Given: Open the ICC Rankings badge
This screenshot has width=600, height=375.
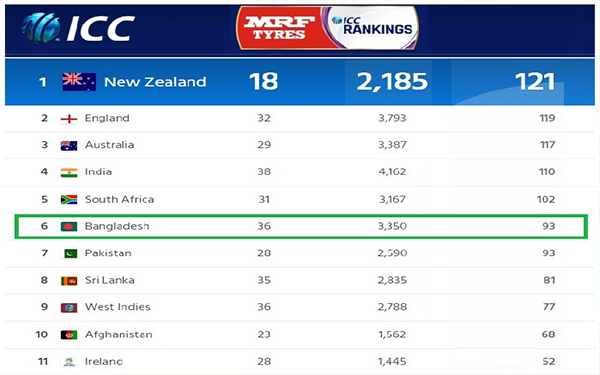Looking at the screenshot, I should tap(372, 27).
